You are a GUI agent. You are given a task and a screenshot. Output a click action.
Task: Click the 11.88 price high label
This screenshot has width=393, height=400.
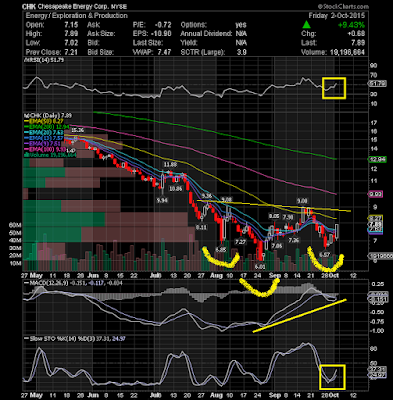click(170, 165)
